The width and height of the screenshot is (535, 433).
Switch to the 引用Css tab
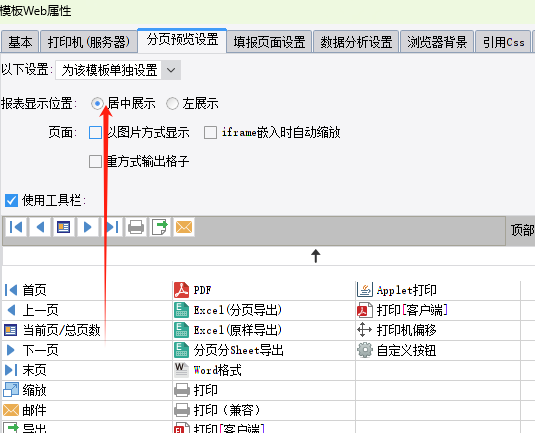(503, 42)
